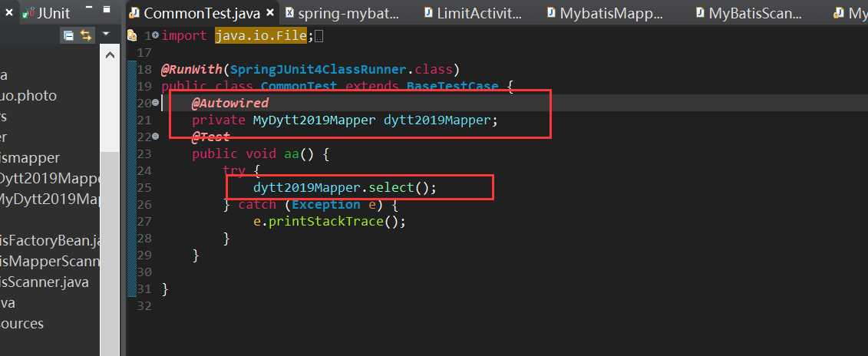Close the view tab left of JUnit
The width and height of the screenshot is (868, 356).
coord(11,13)
